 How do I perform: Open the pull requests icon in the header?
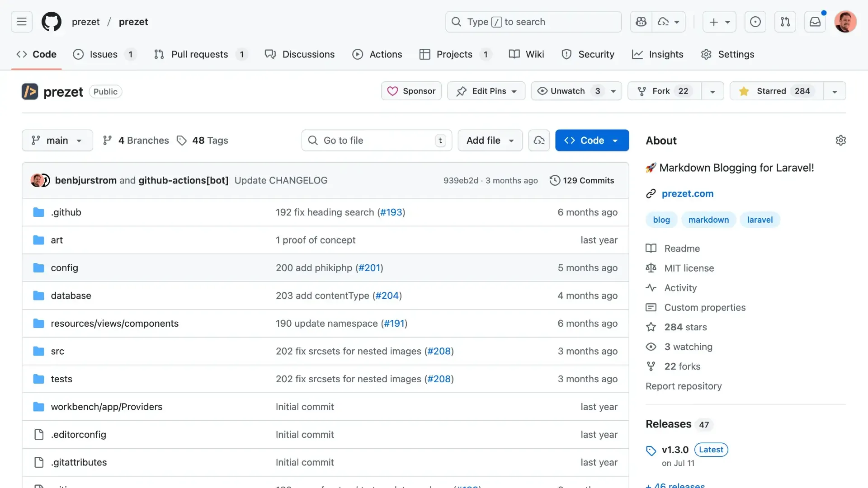point(785,22)
